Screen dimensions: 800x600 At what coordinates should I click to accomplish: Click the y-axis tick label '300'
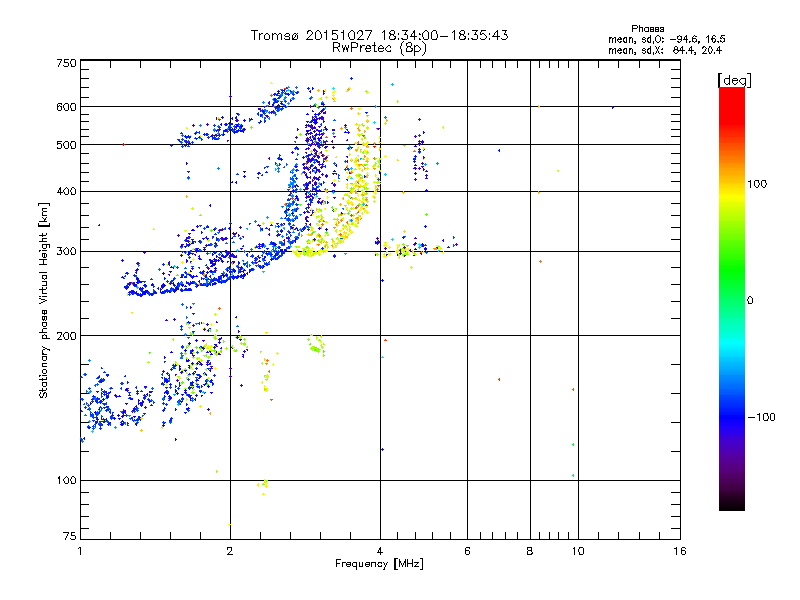(67, 252)
